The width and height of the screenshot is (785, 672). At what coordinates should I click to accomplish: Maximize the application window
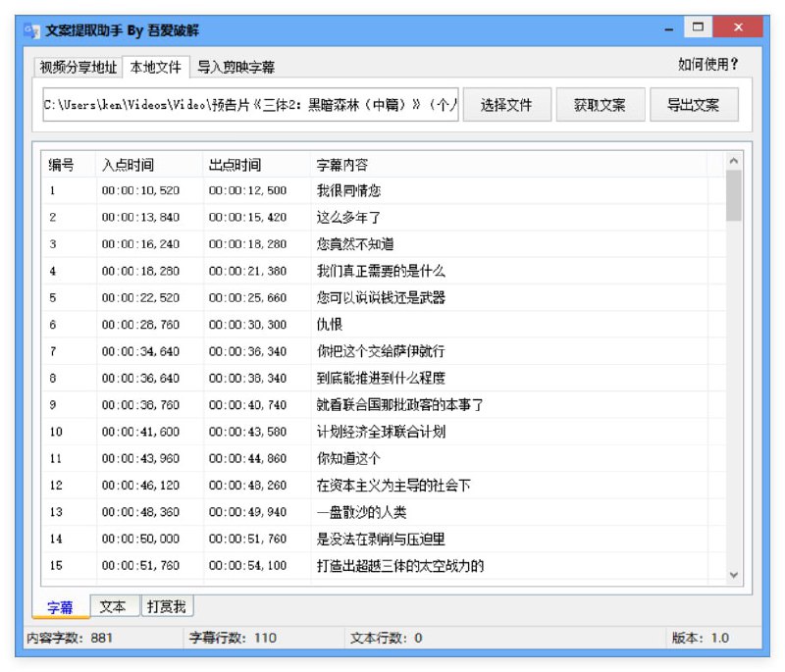698,28
